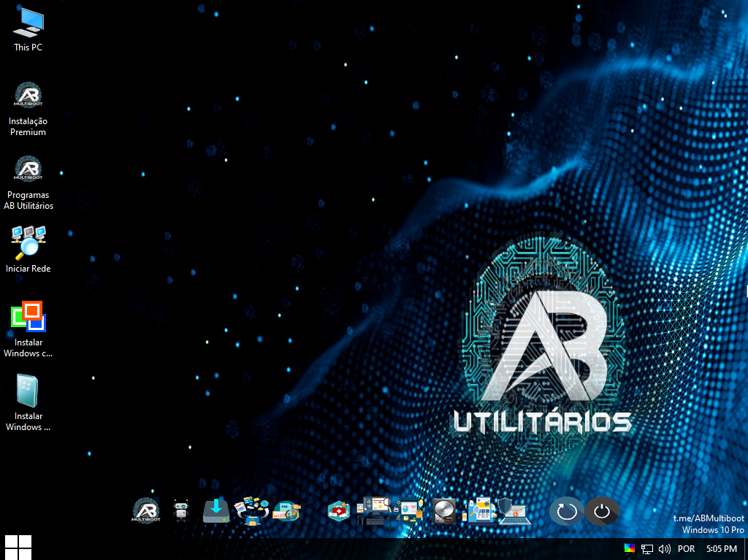The image size is (748, 560).
Task: Switch input language via POR indicator
Action: point(686,549)
